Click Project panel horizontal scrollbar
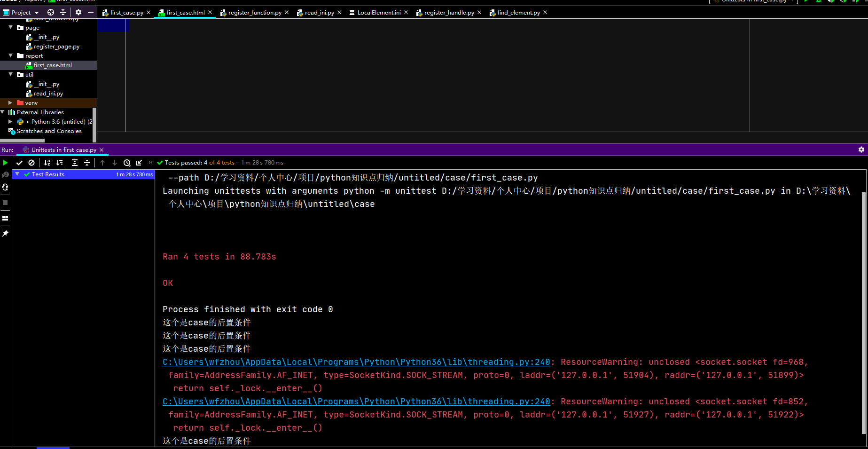Viewport: 868px width, 449px height. click(x=22, y=140)
